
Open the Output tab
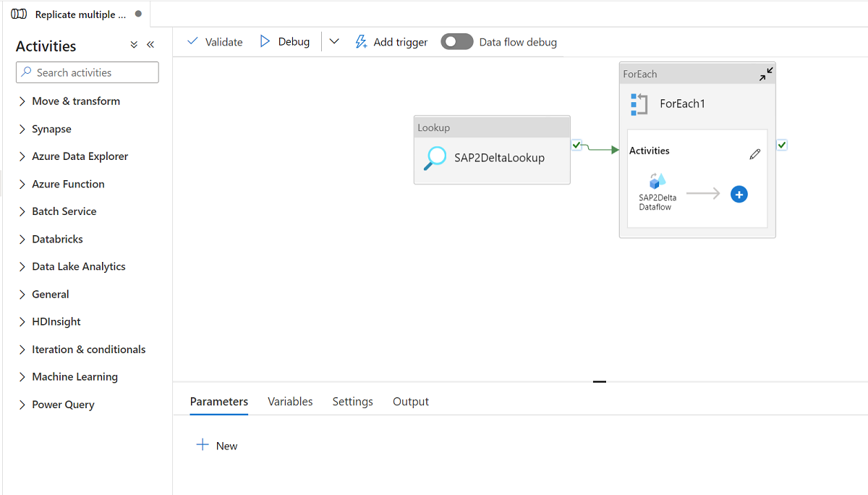point(410,401)
